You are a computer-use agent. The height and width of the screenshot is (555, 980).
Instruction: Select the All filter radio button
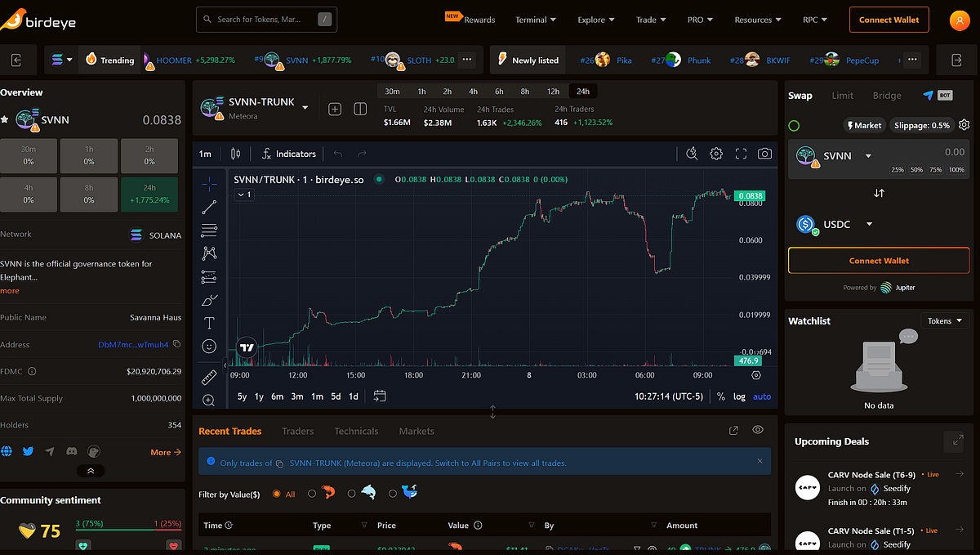(277, 494)
